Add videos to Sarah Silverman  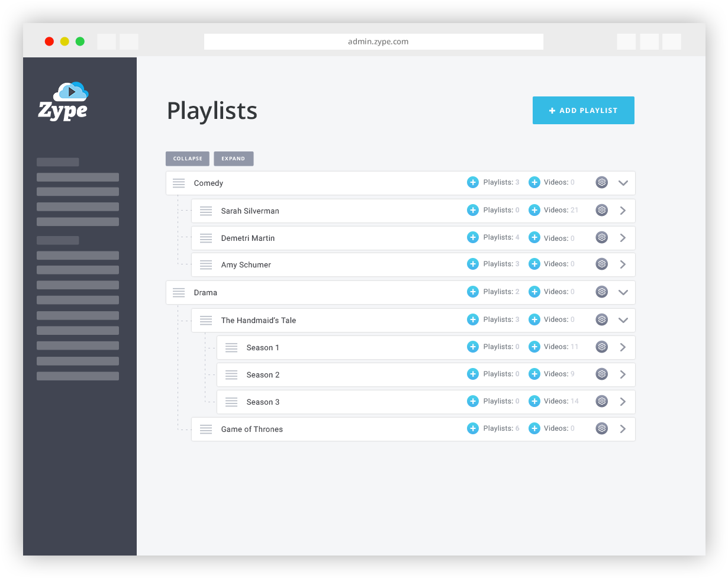pyautogui.click(x=534, y=210)
